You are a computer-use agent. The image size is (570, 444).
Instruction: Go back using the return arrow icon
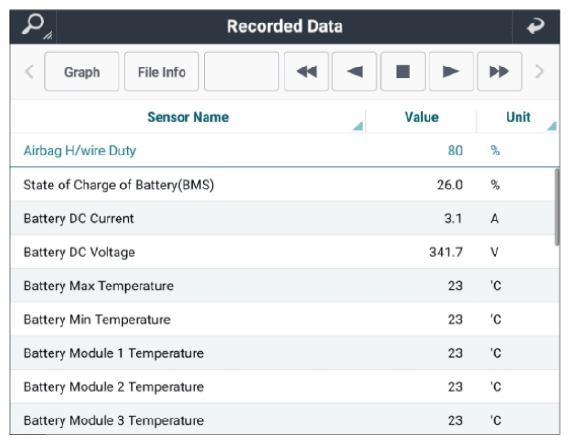536,27
